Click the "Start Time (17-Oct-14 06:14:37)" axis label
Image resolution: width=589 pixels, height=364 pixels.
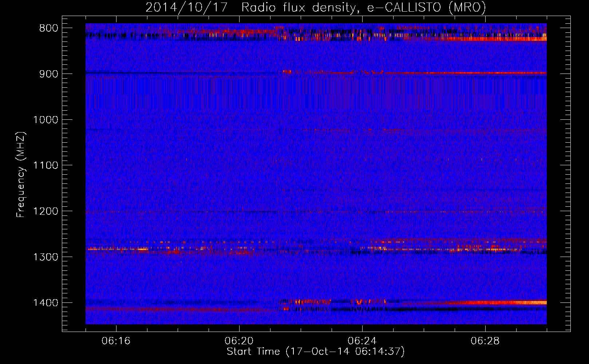[x=316, y=352]
